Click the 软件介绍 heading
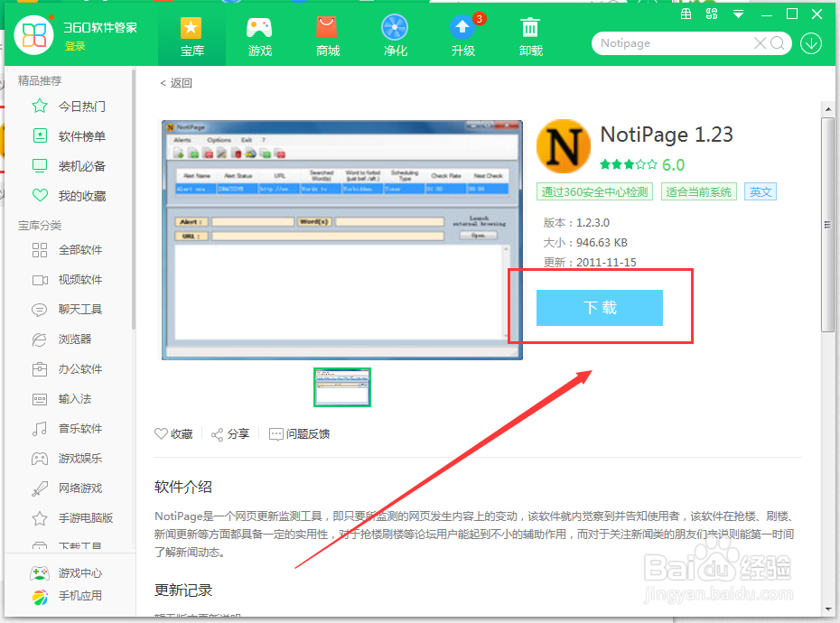Viewport: 840px width, 623px height. click(x=183, y=487)
